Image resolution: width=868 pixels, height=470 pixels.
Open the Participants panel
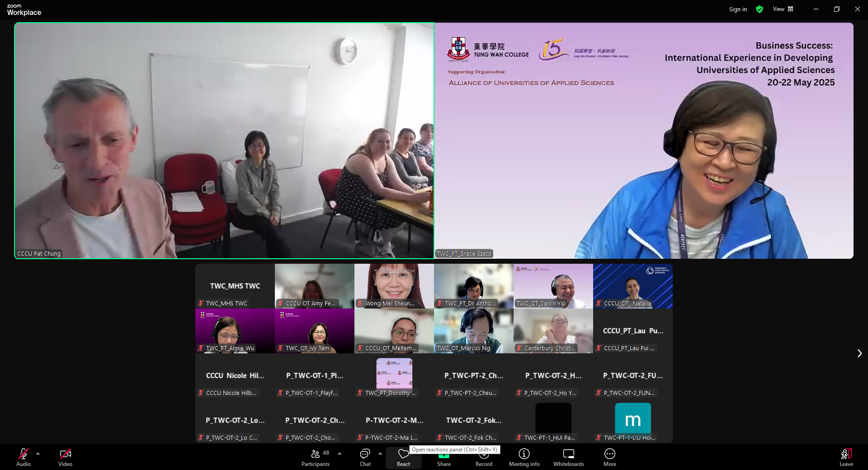pyautogui.click(x=316, y=457)
